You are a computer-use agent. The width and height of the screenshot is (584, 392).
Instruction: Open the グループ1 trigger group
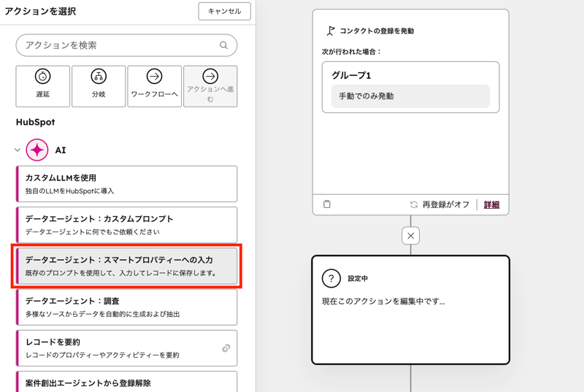[410, 87]
